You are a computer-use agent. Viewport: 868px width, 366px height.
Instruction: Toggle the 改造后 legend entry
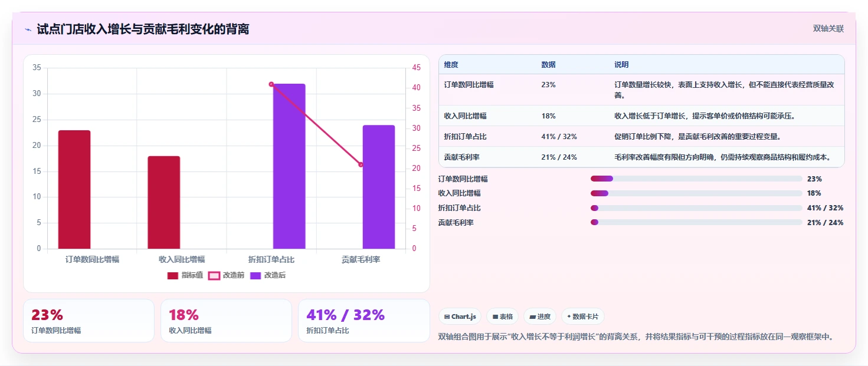pos(268,275)
